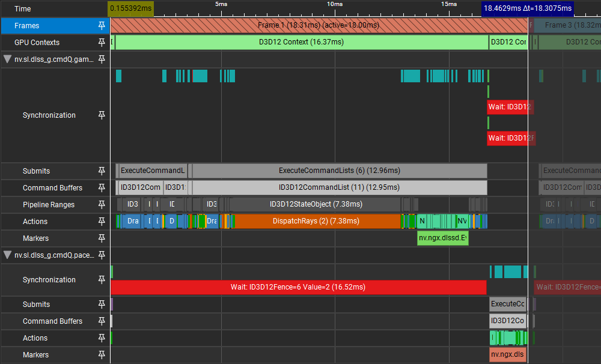
Task: Collapse the nv.sl.dlss_g.cmdQ.pace... queue group
Action: click(x=7, y=255)
